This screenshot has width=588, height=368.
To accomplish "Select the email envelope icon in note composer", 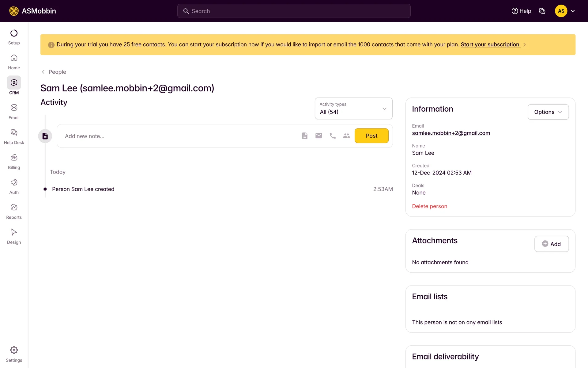I will pos(318,136).
